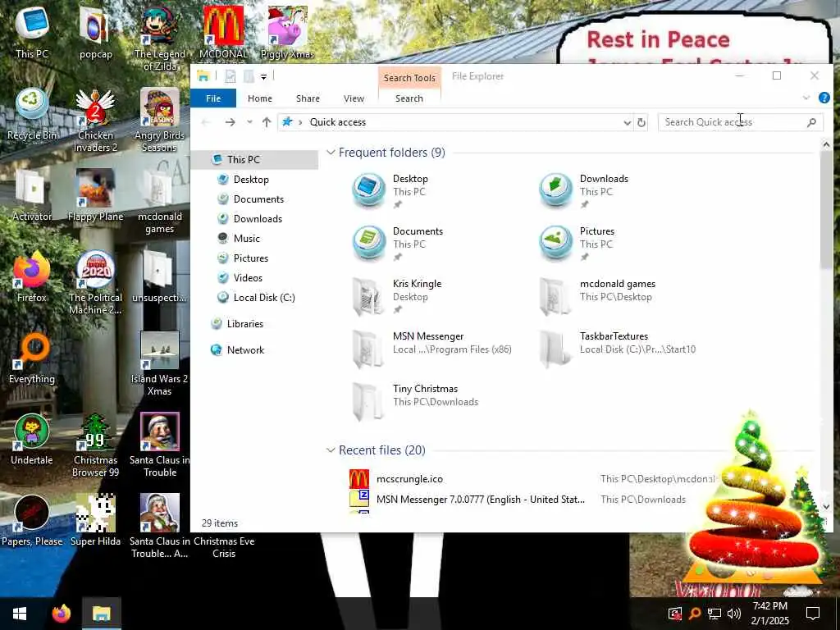Select the Angry Birds Seasons shortcut
The width and height of the screenshot is (840, 630).
[159, 120]
